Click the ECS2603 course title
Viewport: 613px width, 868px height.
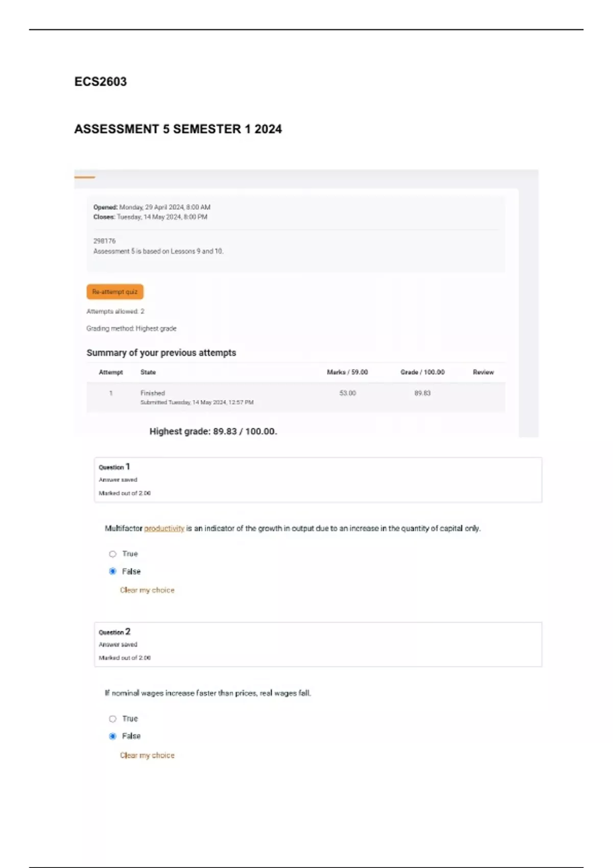[x=101, y=82]
